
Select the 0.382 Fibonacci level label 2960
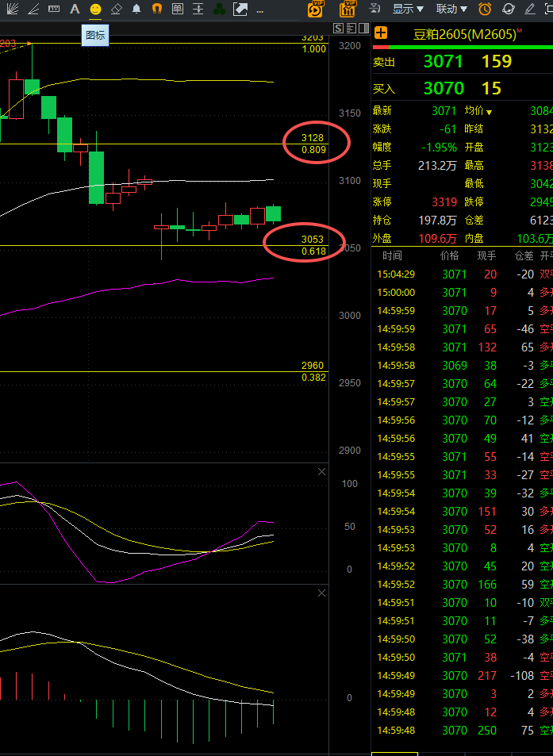pyautogui.click(x=313, y=366)
